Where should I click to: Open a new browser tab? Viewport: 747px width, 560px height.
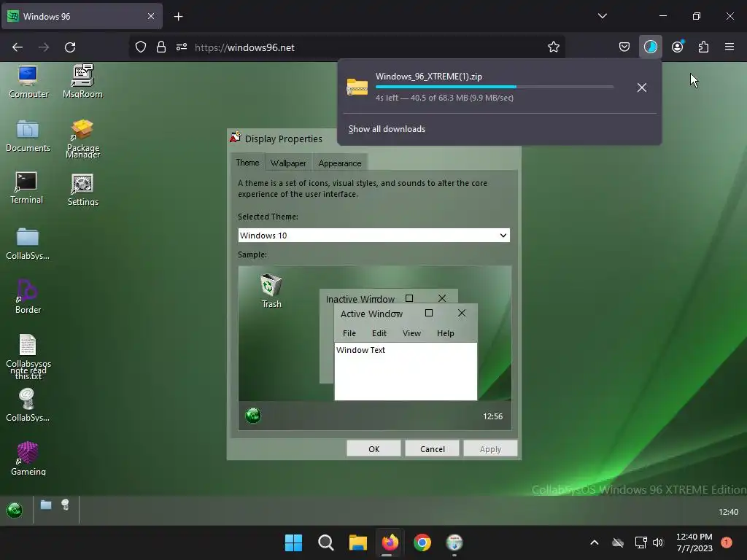pos(178,17)
